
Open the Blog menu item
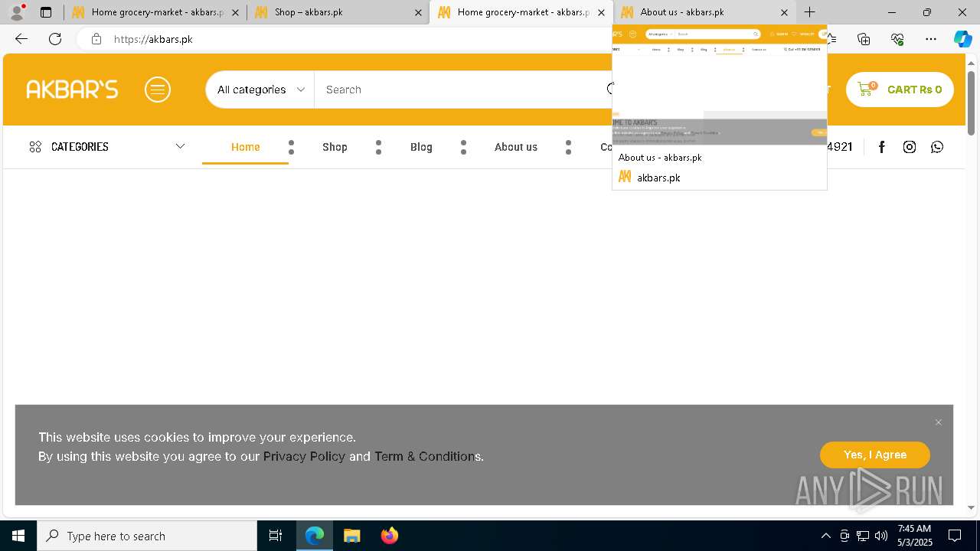pyautogui.click(x=421, y=147)
